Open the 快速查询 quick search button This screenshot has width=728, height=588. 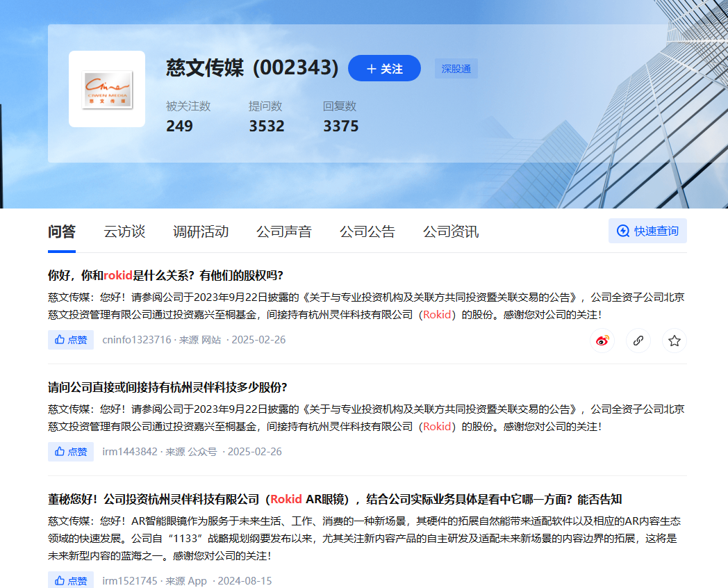647,231
